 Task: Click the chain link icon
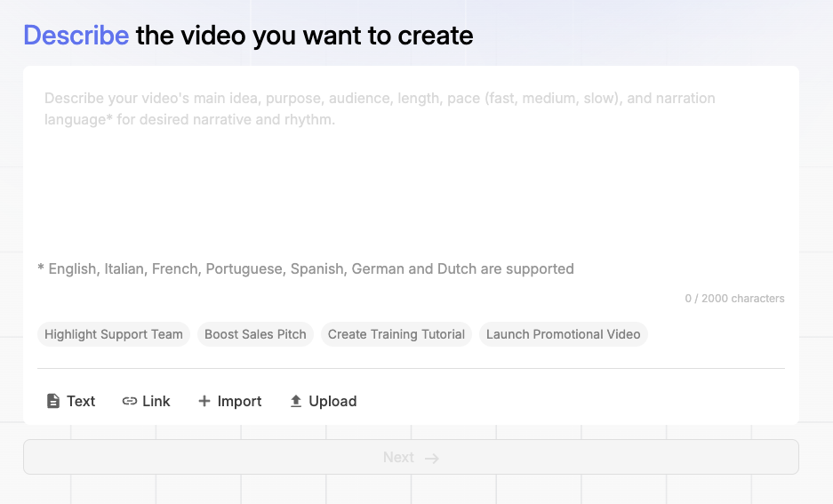coord(130,401)
